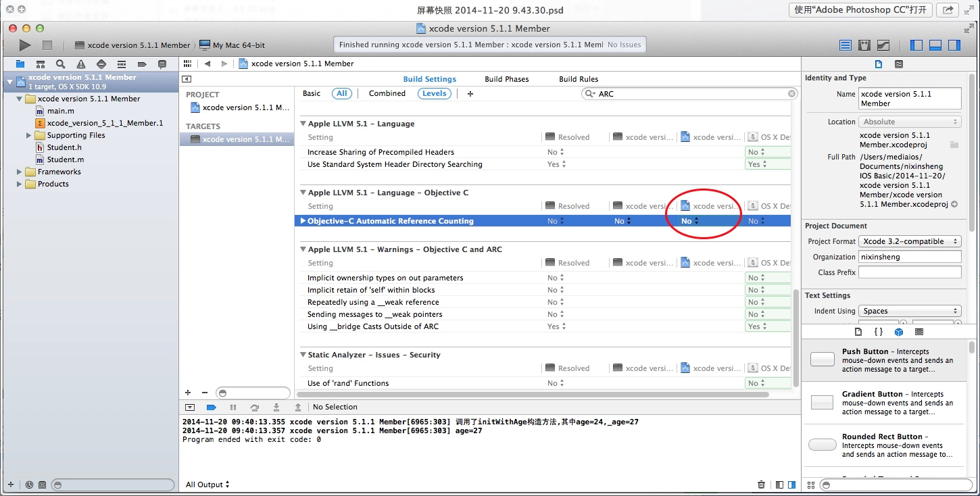The height and width of the screenshot is (496, 980).
Task: Show only the console pane
Action: point(792,485)
